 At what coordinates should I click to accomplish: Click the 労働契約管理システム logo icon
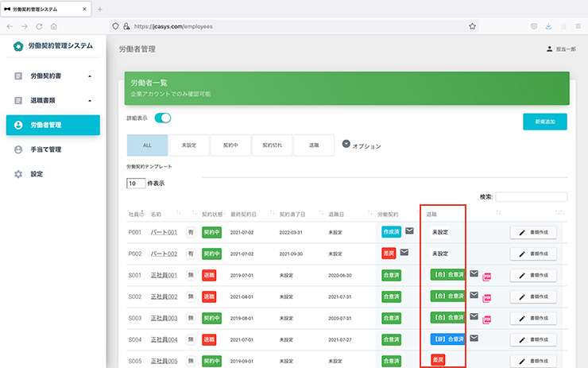[18, 46]
